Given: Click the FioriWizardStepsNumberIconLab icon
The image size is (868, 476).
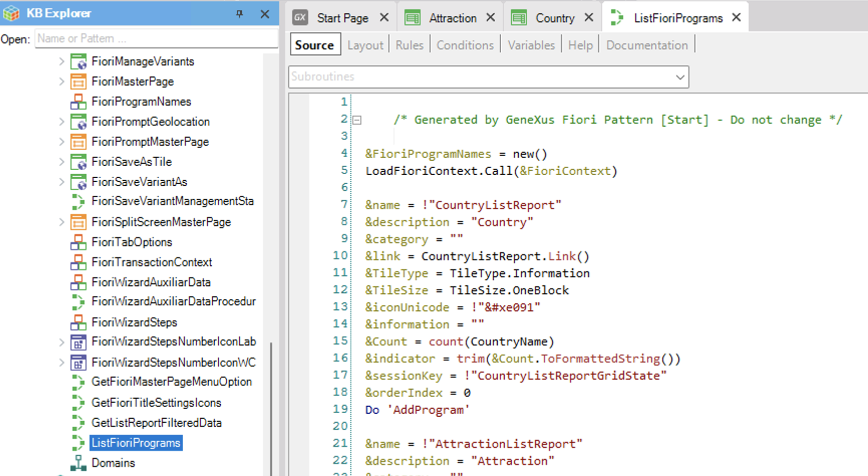Looking at the screenshot, I should pos(78,342).
